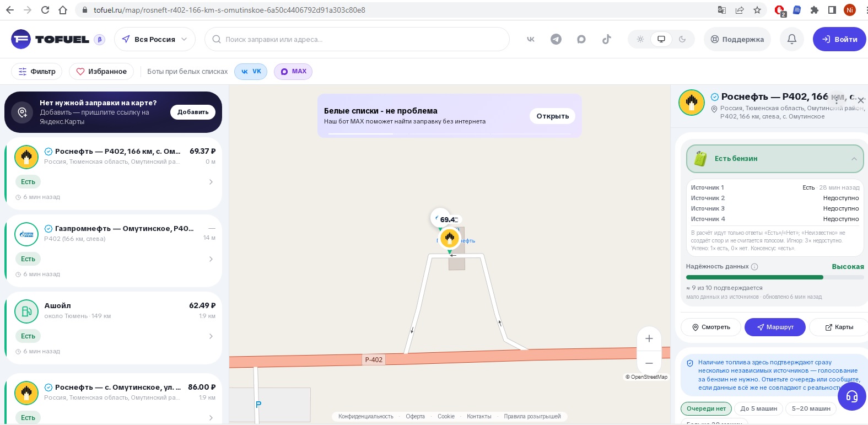Open the OpenStreetMap attribution link
868x425 pixels.
coord(646,377)
